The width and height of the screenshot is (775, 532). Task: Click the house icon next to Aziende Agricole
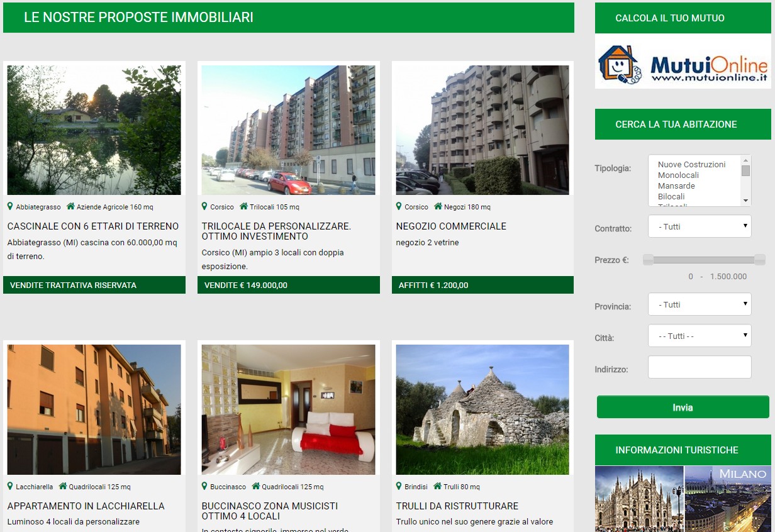pos(70,206)
